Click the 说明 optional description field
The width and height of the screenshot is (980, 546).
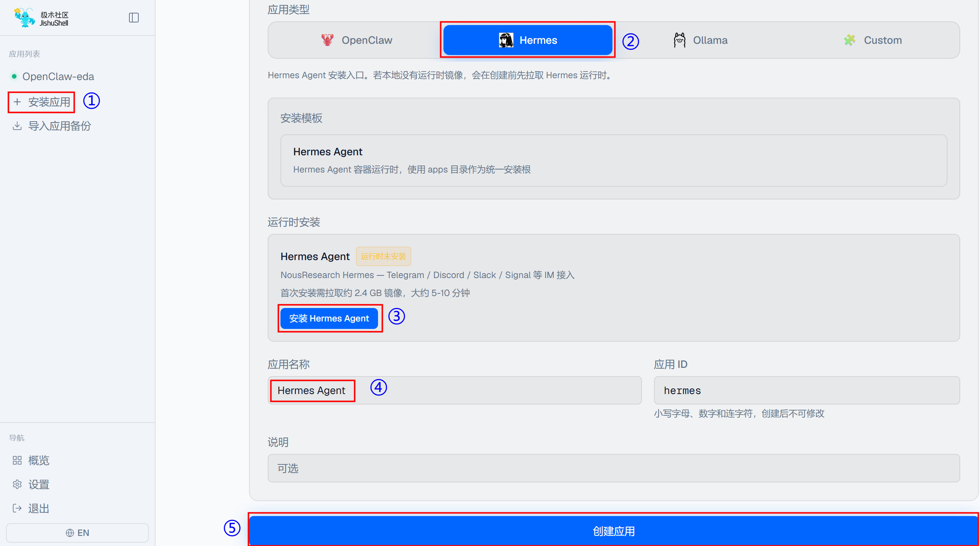[614, 468]
